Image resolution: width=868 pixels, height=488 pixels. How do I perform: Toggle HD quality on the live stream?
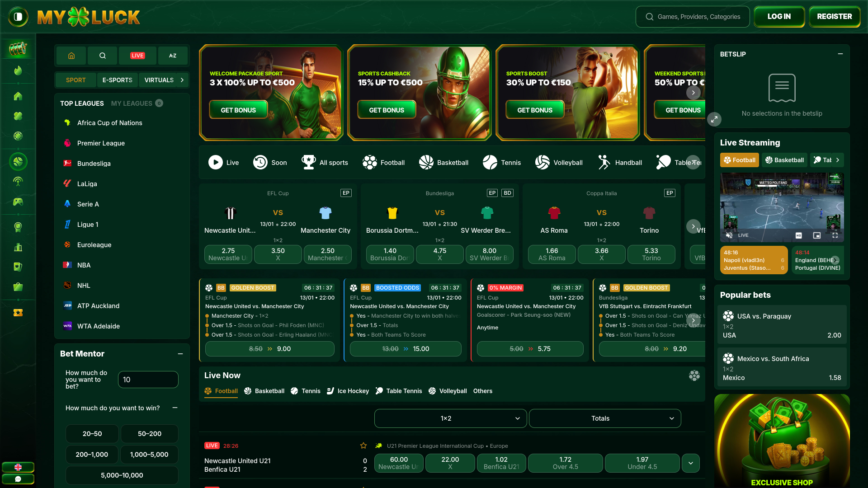[798, 235]
